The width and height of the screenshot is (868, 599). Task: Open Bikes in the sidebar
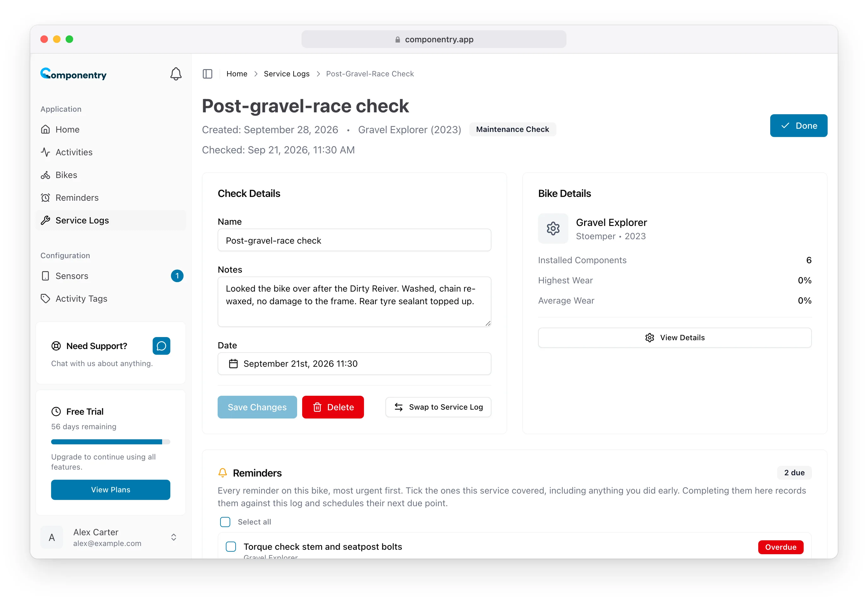(x=111, y=175)
